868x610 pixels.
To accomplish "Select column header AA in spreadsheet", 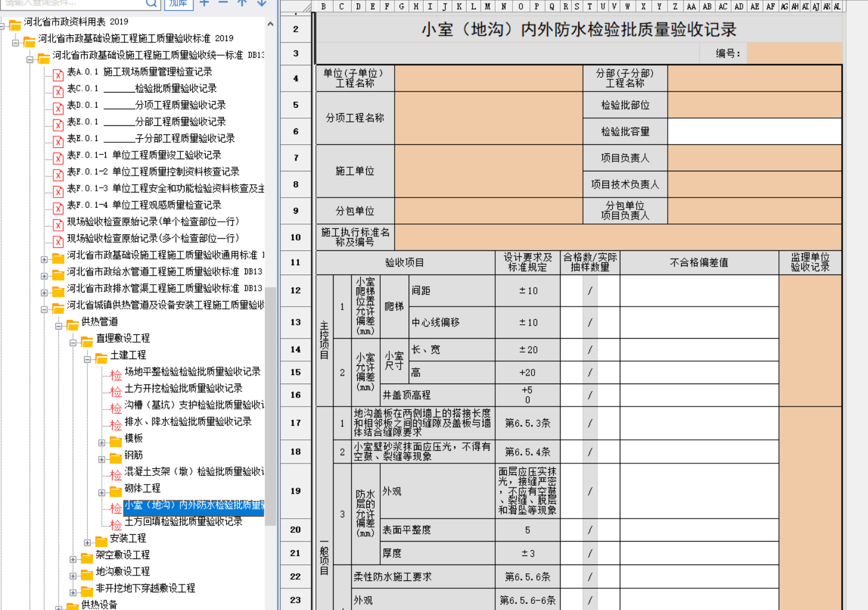I will pyautogui.click(x=691, y=7).
